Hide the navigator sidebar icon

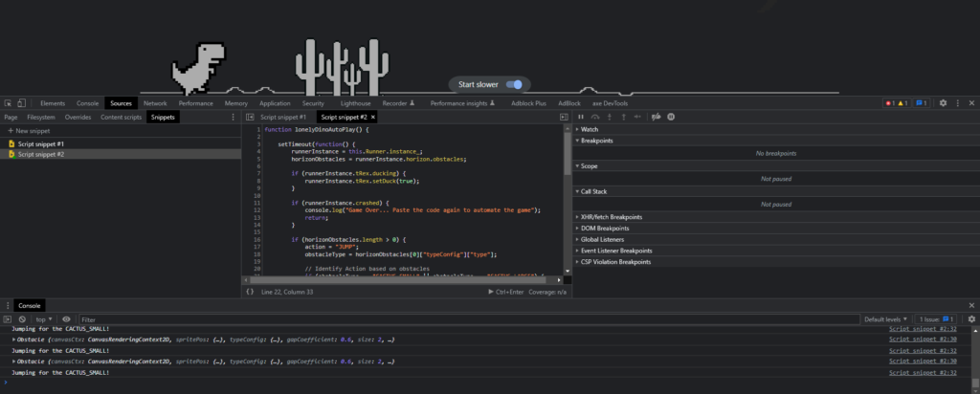click(250, 117)
